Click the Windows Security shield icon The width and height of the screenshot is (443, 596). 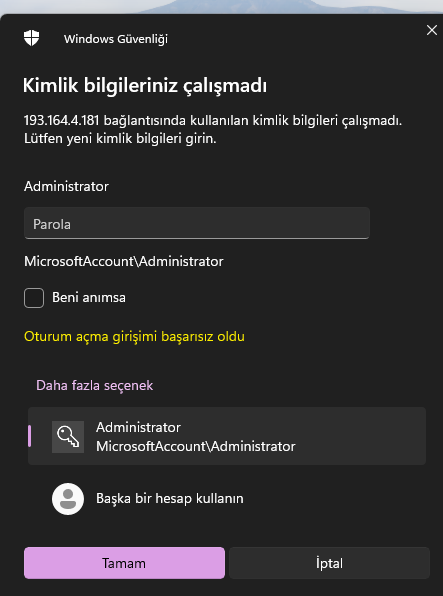[x=32, y=38]
